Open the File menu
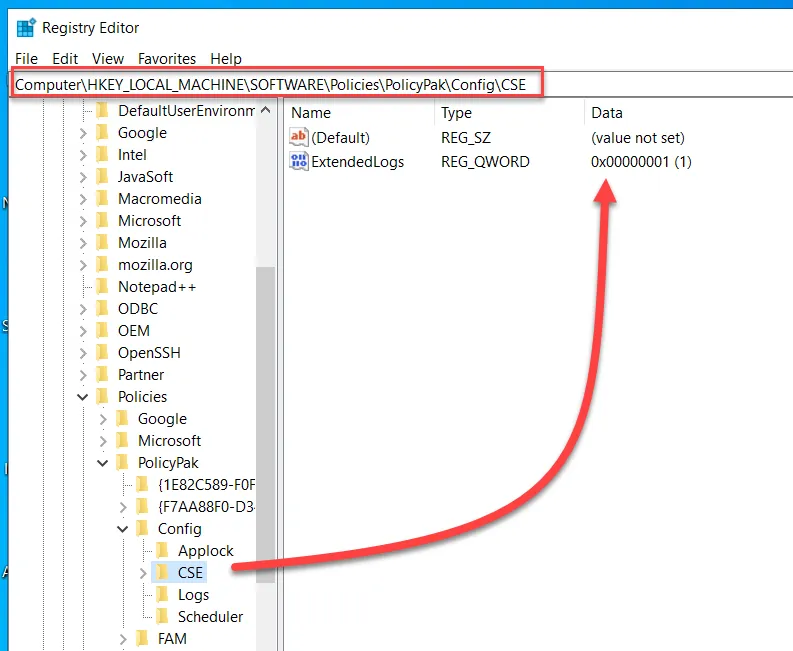Viewport: 793px width, 651px height. (27, 59)
